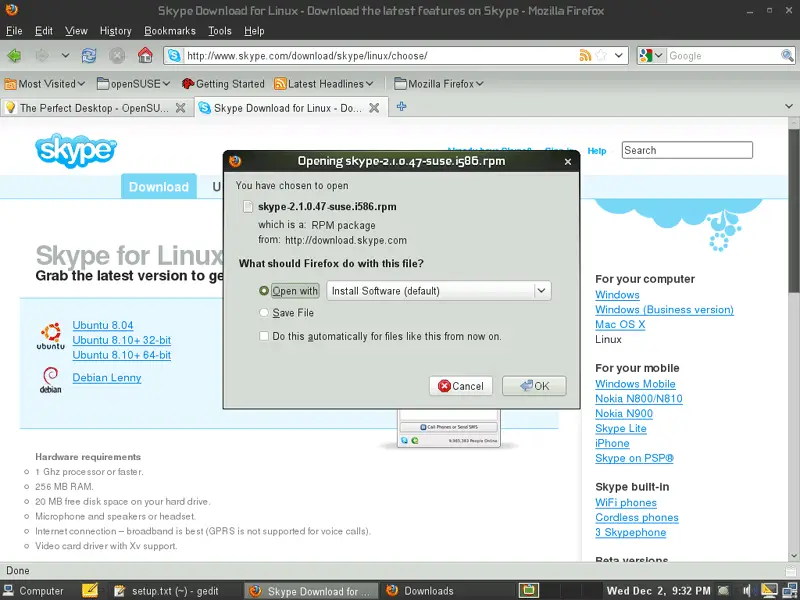Screen dimensions: 800x600
Task: Open the Computer main menu
Action: coord(34,591)
